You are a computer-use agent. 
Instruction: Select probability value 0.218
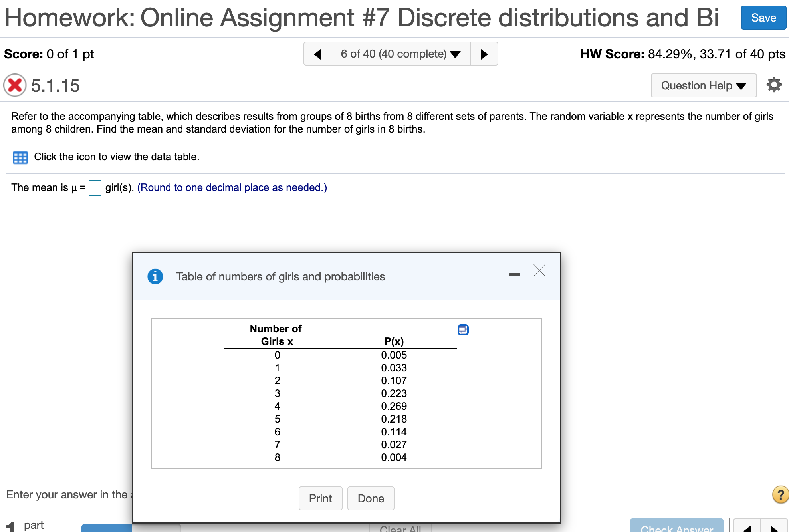[x=394, y=419]
